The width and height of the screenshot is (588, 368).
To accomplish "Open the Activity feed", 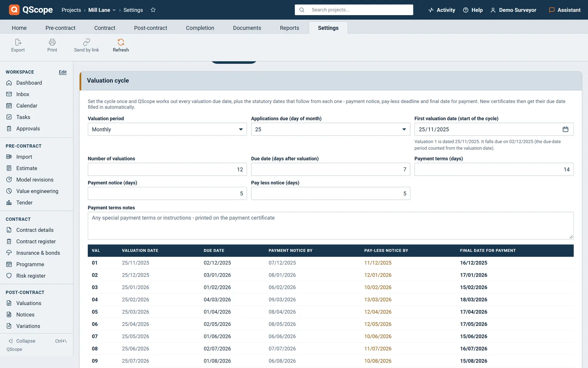I will pyautogui.click(x=442, y=10).
